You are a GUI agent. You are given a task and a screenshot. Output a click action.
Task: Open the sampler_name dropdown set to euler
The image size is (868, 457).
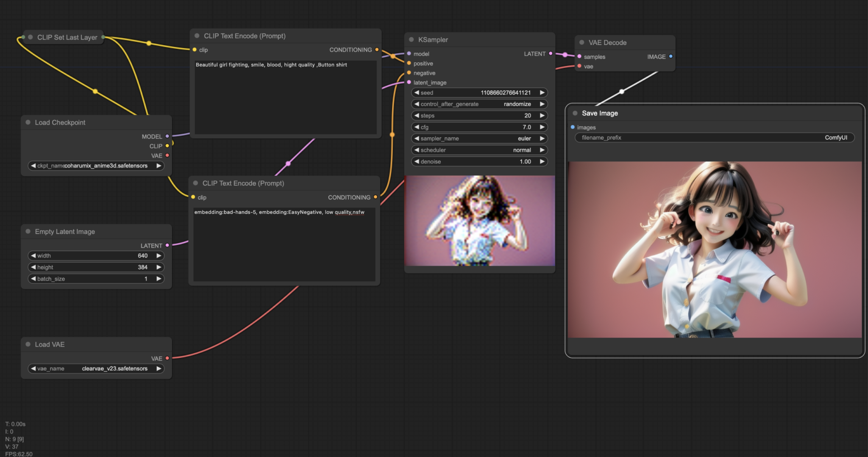tap(479, 138)
